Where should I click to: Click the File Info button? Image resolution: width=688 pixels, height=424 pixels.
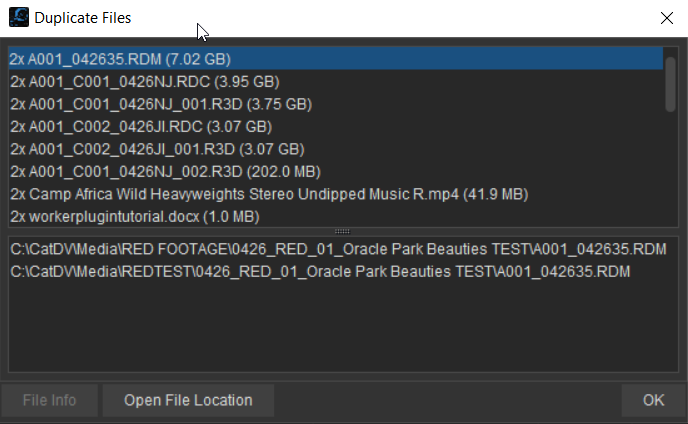(x=50, y=400)
